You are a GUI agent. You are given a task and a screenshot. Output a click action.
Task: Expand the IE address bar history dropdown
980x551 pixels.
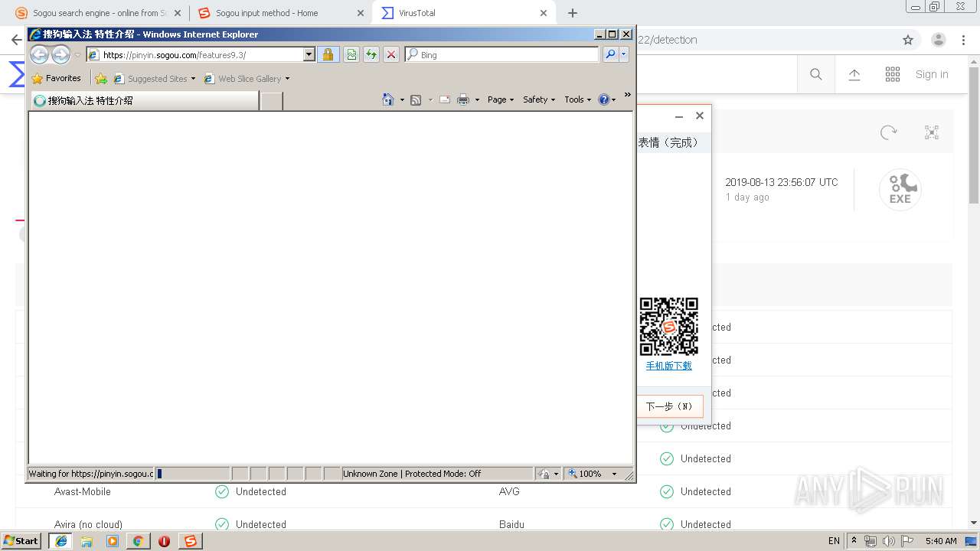(x=309, y=54)
